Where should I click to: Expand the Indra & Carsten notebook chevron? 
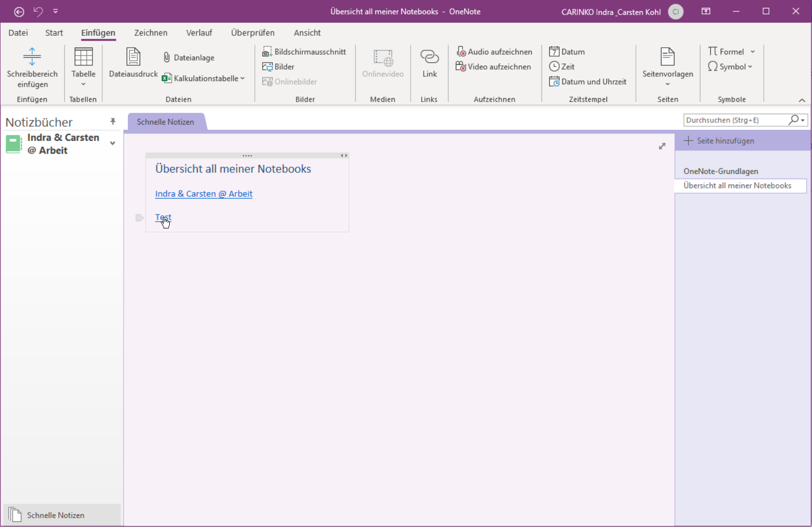tap(113, 143)
